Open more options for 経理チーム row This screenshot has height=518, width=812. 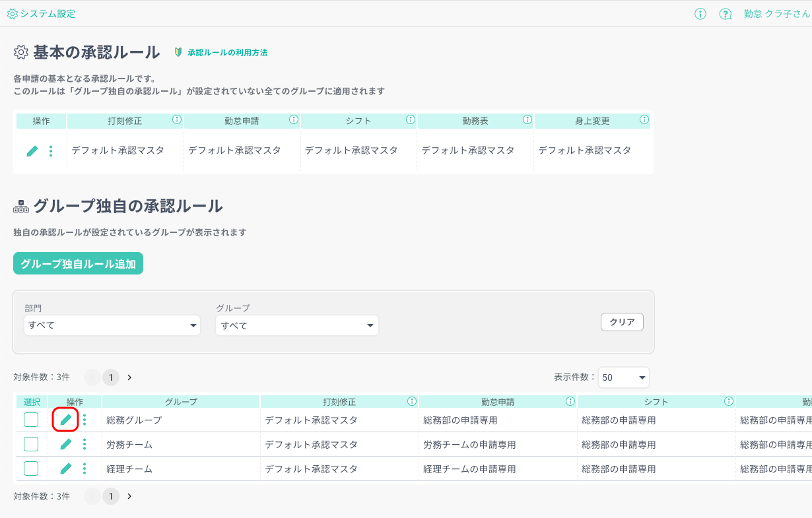point(85,469)
